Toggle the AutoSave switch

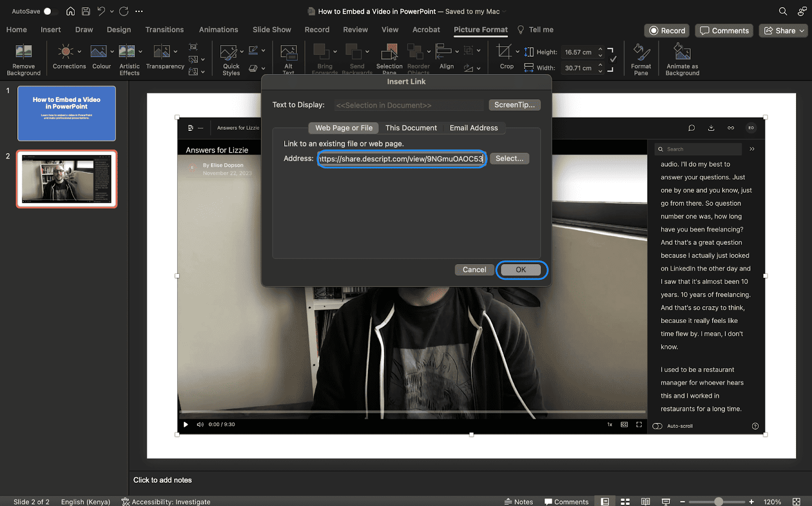[50, 11]
